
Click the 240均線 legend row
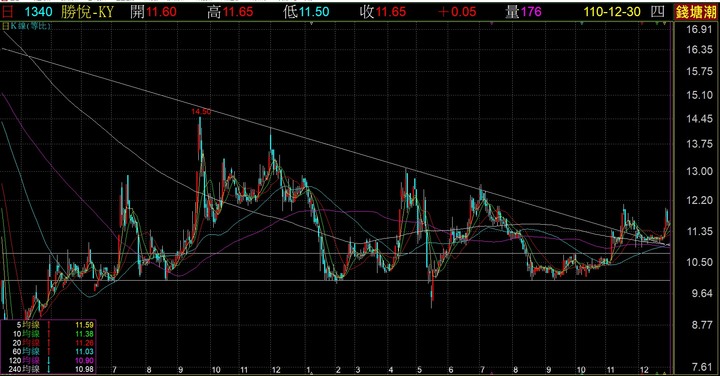pyautogui.click(x=48, y=369)
